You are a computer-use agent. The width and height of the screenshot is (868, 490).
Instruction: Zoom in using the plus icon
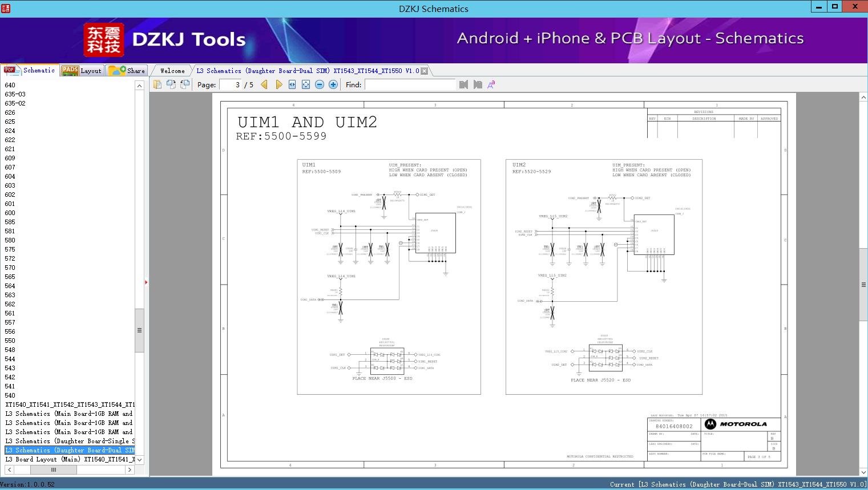point(333,84)
